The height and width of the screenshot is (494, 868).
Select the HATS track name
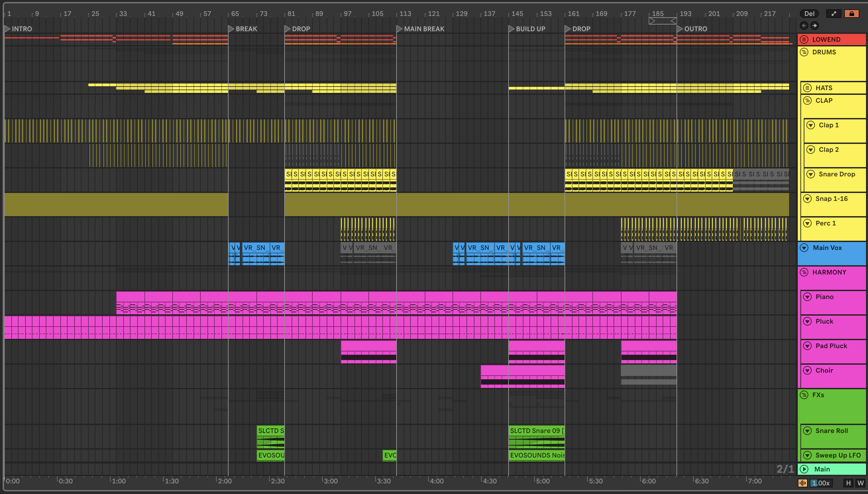824,88
